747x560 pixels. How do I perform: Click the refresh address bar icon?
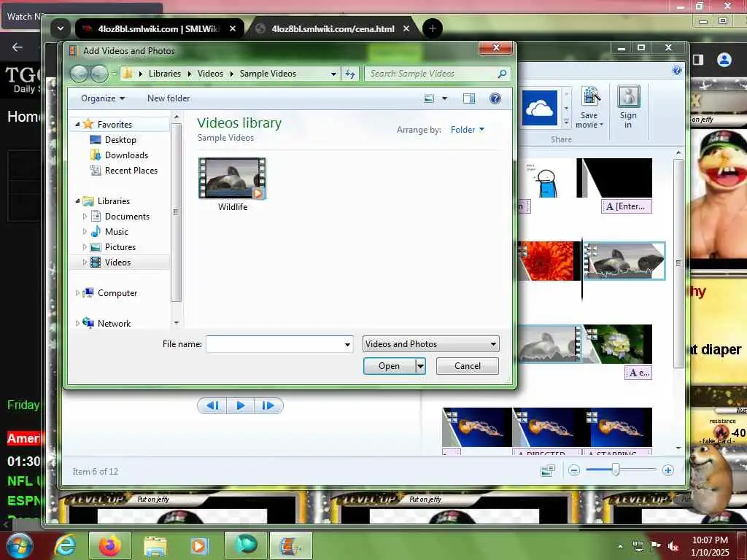point(349,74)
